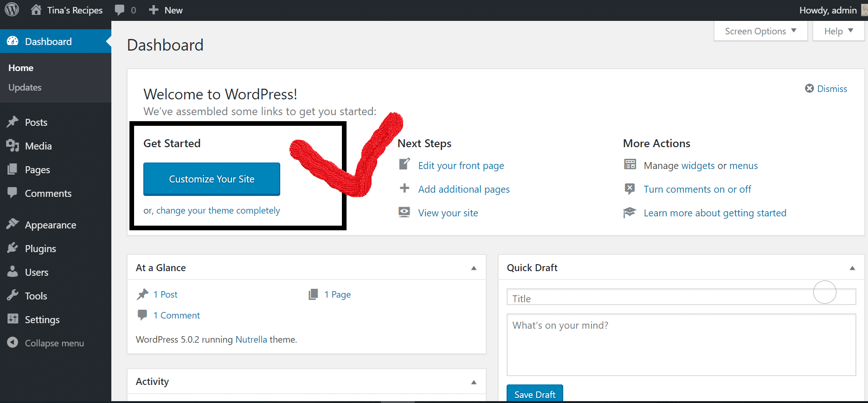Open the 1 Comment link

pos(177,315)
